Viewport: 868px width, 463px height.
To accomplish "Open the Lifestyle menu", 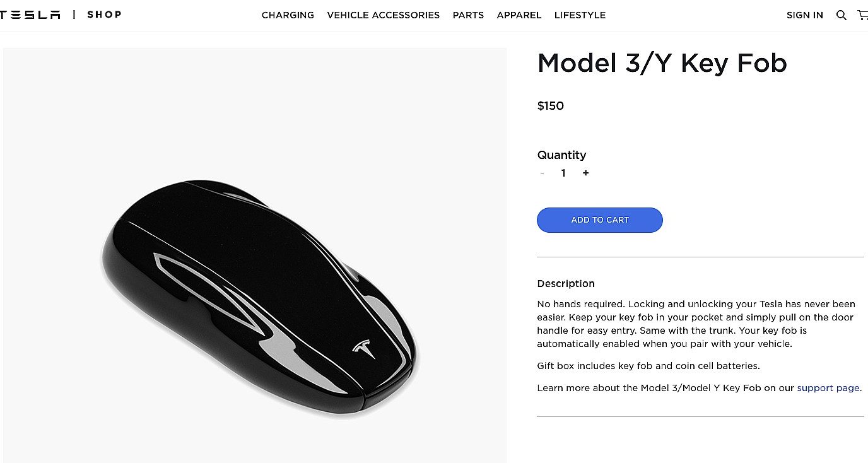I will click(x=580, y=15).
